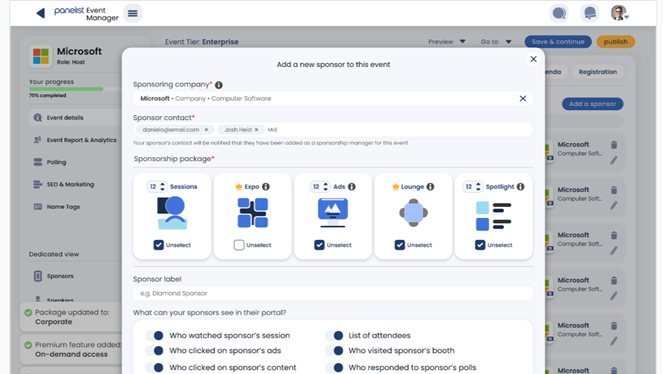This screenshot has height=374, width=663.
Task: Click the info icon beside Expo
Action: 266,186
